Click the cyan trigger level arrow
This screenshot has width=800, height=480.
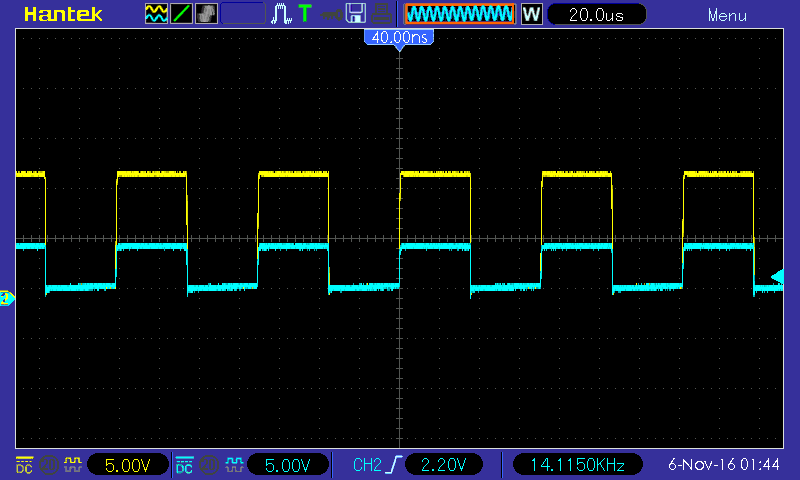(x=777, y=277)
